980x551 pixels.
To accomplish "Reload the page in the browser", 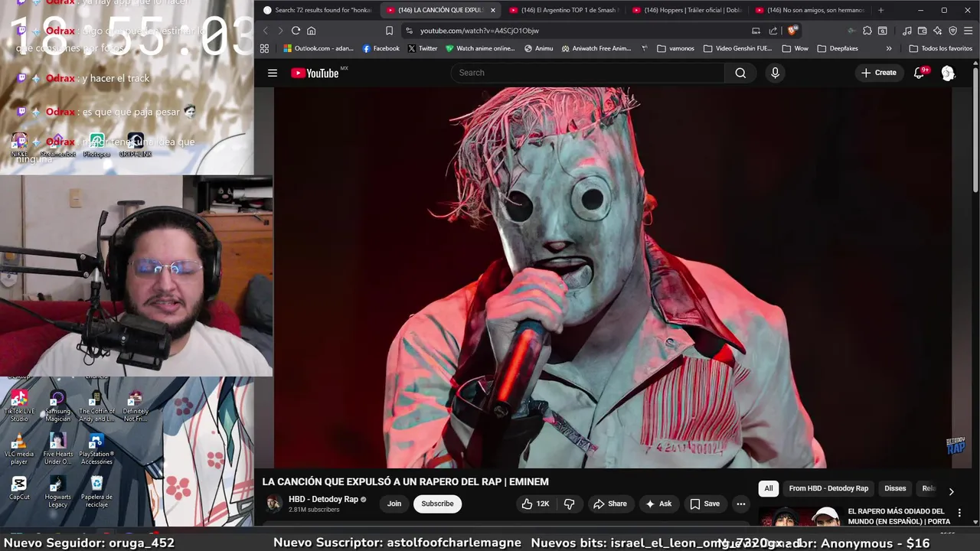I will point(296,31).
